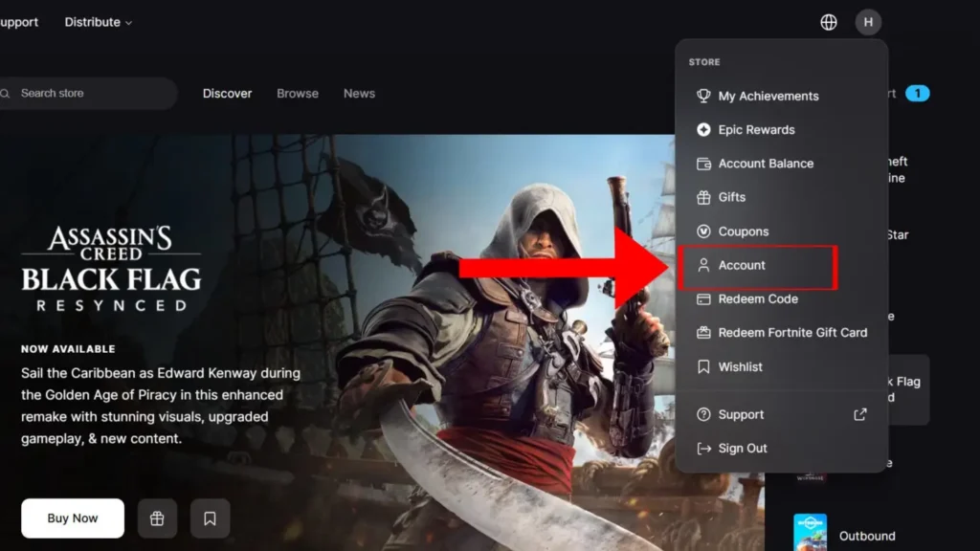The width and height of the screenshot is (980, 551).
Task: Click the Coupons badge icon
Action: click(703, 231)
